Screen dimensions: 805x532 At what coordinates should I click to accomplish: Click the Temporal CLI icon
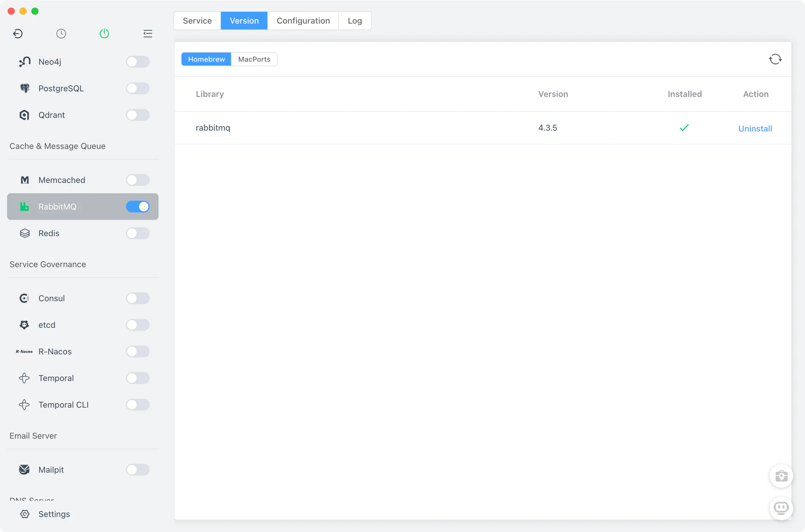point(24,405)
